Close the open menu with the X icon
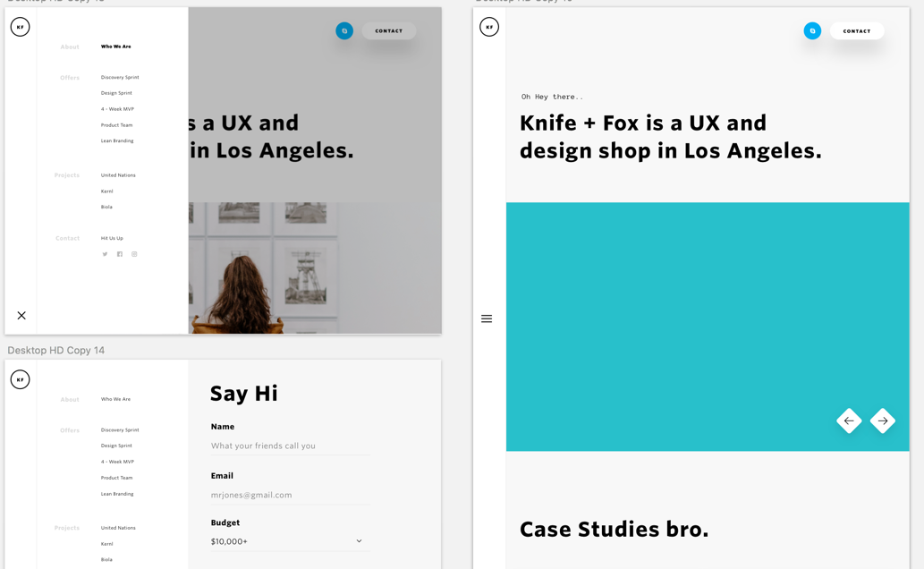924x569 pixels. [x=21, y=316]
